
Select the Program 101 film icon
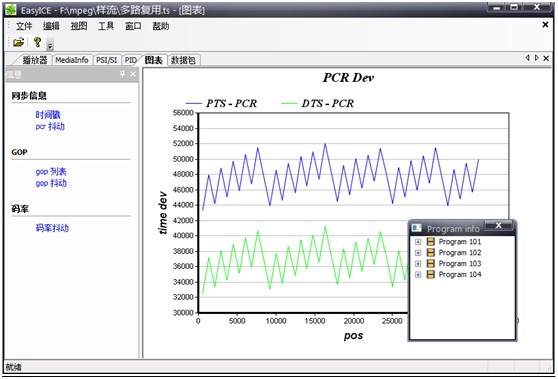point(431,242)
